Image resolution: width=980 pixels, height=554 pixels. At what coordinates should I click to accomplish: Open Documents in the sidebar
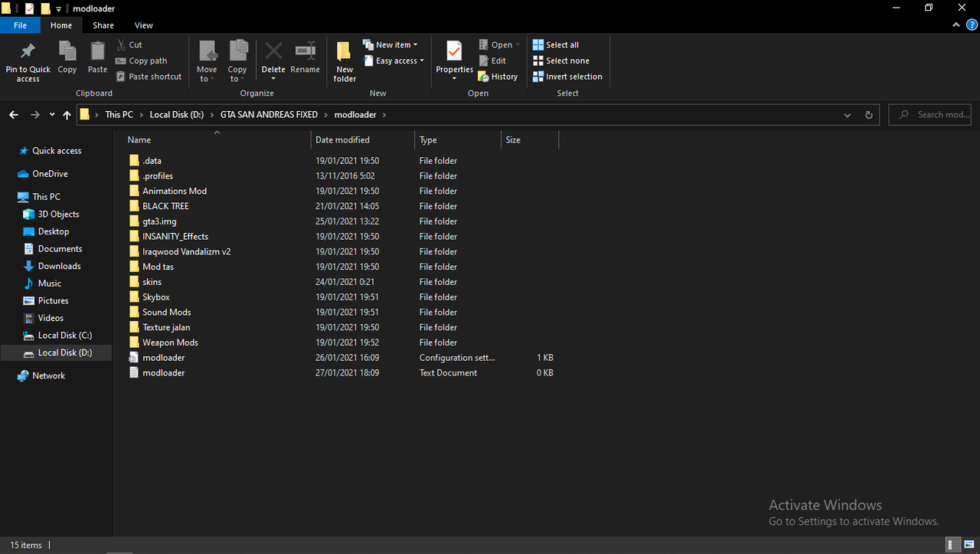(x=60, y=249)
